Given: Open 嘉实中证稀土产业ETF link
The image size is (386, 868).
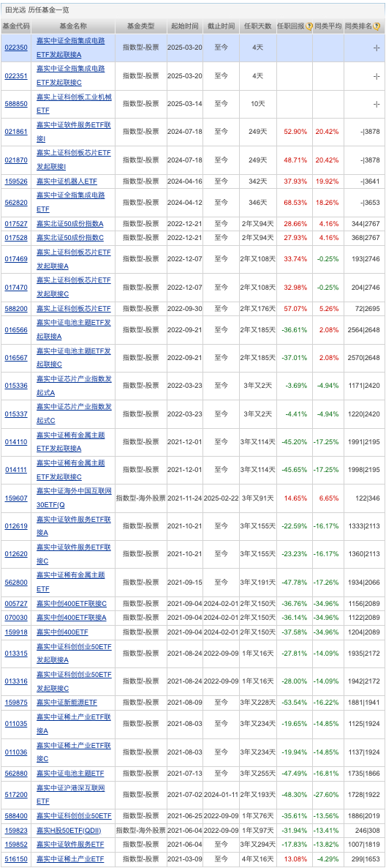Looking at the screenshot, I should (x=69, y=858).
